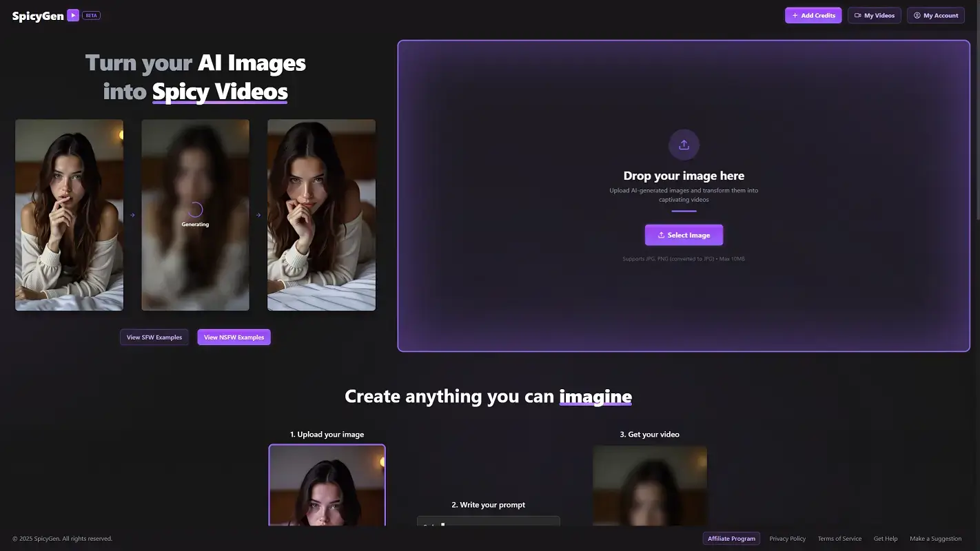Open the Terms of Service link

click(x=839, y=539)
